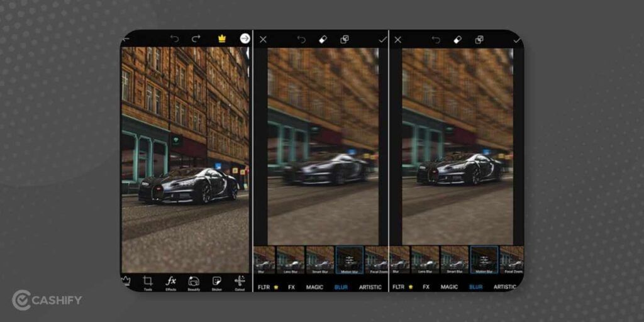This screenshot has width=644, height=322.
Task: Choose the Smart Blur thumbnail in the rightmost screen
Action: coord(455,260)
